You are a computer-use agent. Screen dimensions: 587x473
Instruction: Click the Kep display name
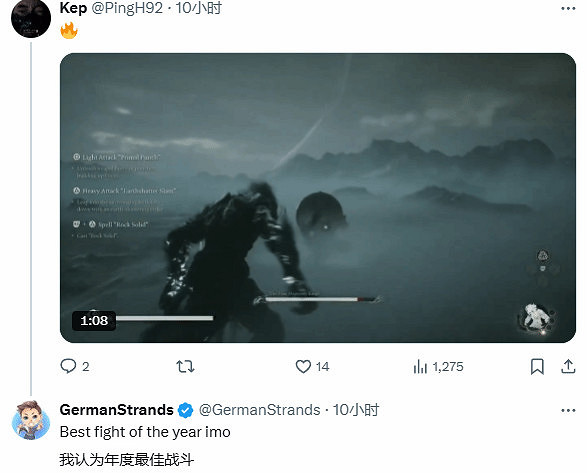[73, 8]
